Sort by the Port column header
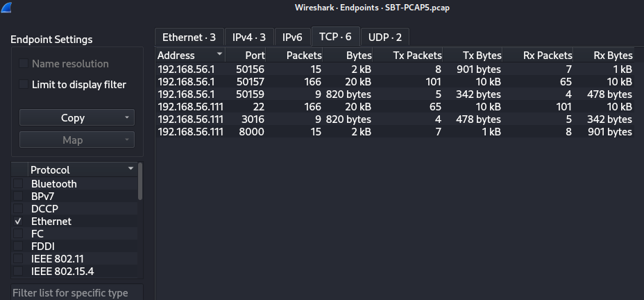Screen dimensions: 644x300 [245, 55]
